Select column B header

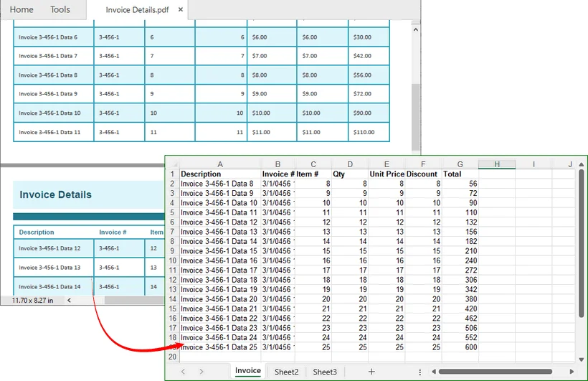click(278, 164)
